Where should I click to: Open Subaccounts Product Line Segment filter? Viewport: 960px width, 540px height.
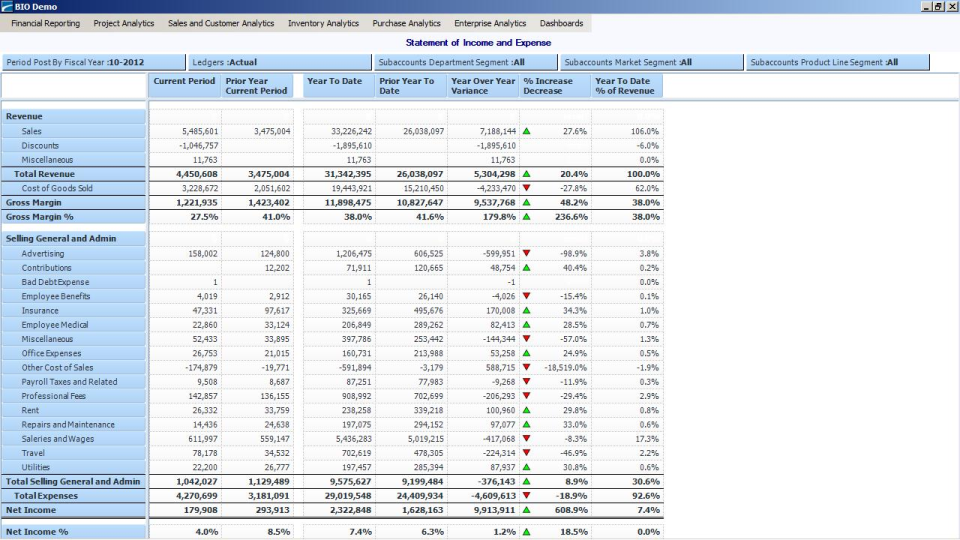click(x=837, y=62)
